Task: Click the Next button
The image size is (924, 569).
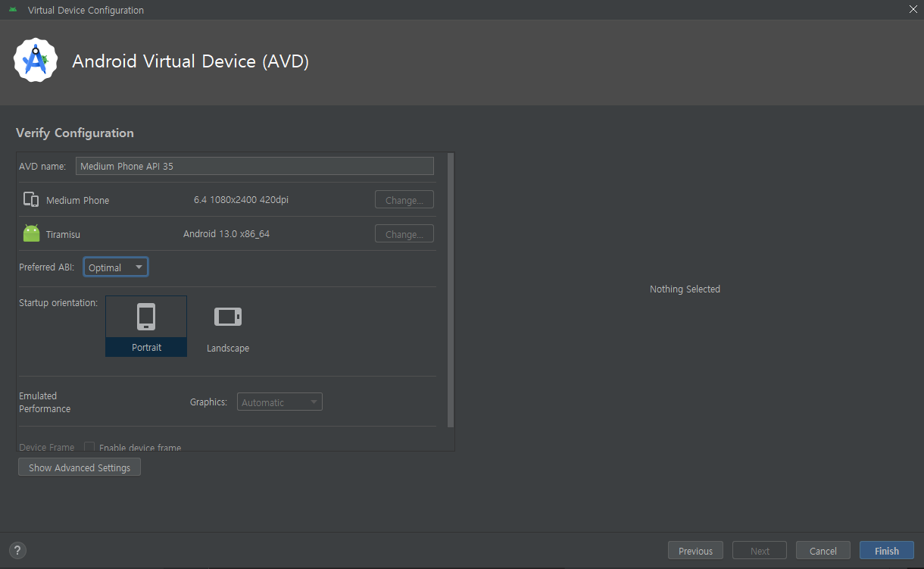Action: click(760, 551)
